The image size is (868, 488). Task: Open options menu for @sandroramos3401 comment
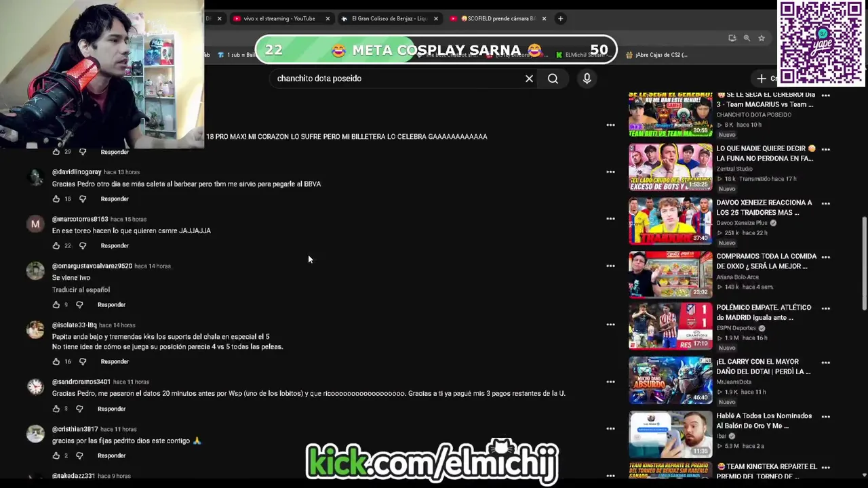point(610,382)
